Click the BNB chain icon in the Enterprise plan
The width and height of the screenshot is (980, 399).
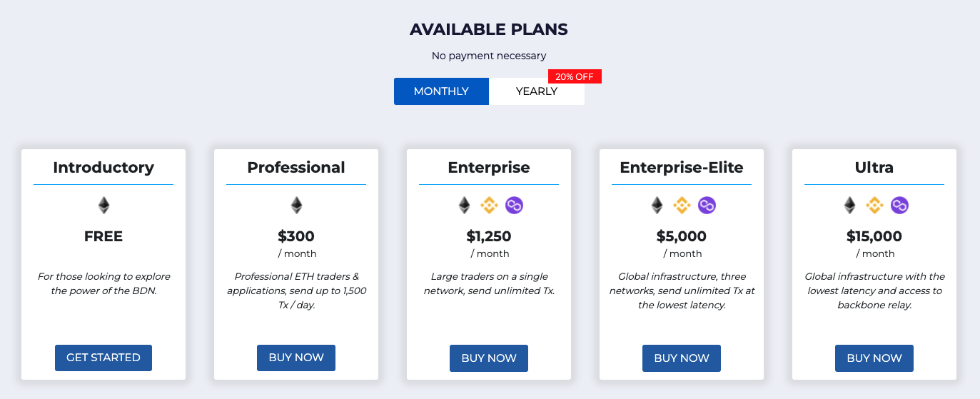[x=489, y=206]
